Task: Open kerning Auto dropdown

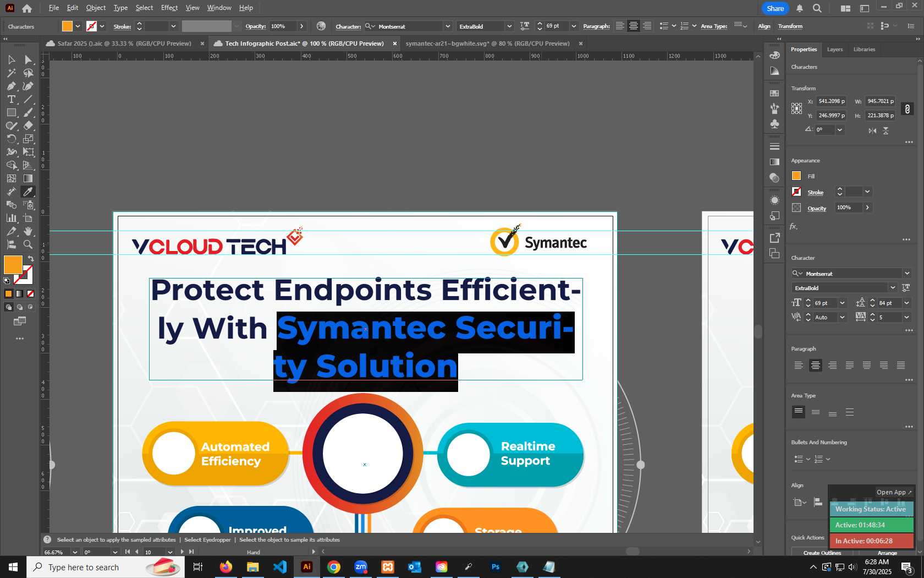Action: pos(842,317)
